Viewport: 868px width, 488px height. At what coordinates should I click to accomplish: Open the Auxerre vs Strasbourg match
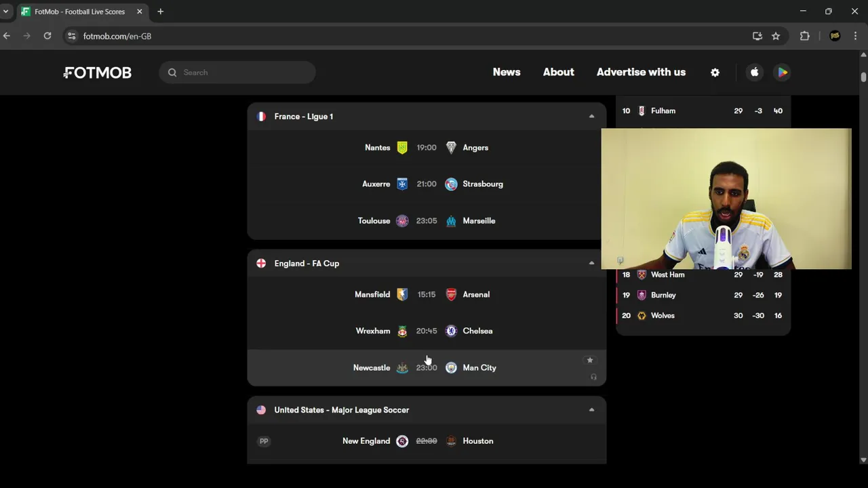427,184
